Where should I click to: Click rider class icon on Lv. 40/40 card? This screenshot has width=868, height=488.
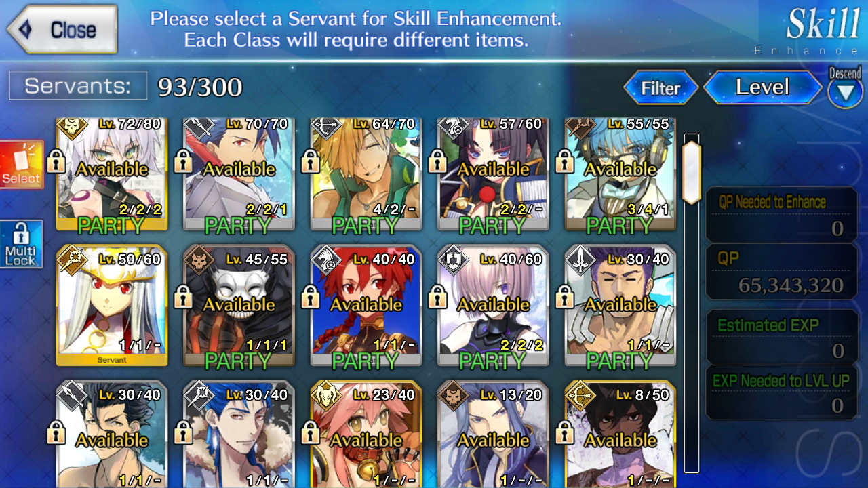pos(325,260)
